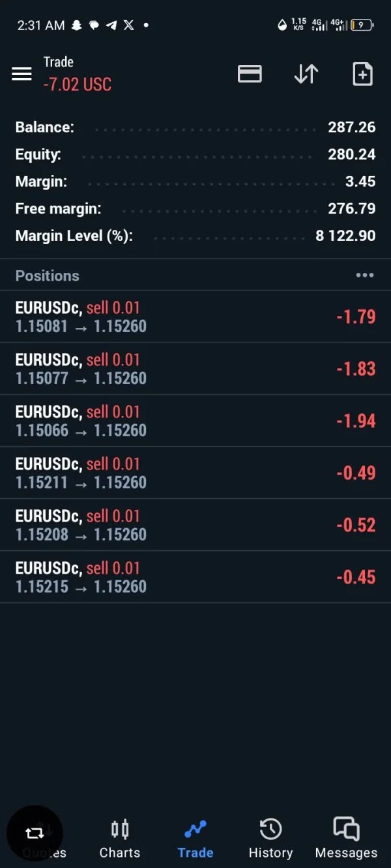The height and width of the screenshot is (868, 391).
Task: Tap the floating screen-rotate button
Action: 34,833
